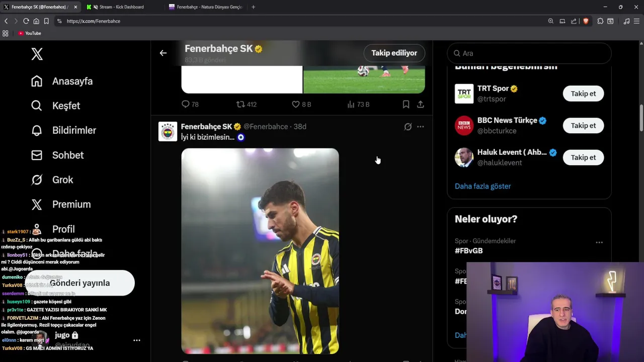Click the Grok icon on the İyi ki bizimlesin post
The width and height of the screenshot is (644, 362).
pos(408,127)
